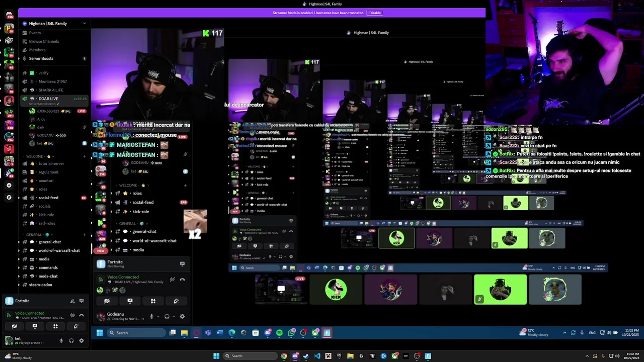Open the tutorial-server channel
The image size is (644, 362).
(x=54, y=163)
